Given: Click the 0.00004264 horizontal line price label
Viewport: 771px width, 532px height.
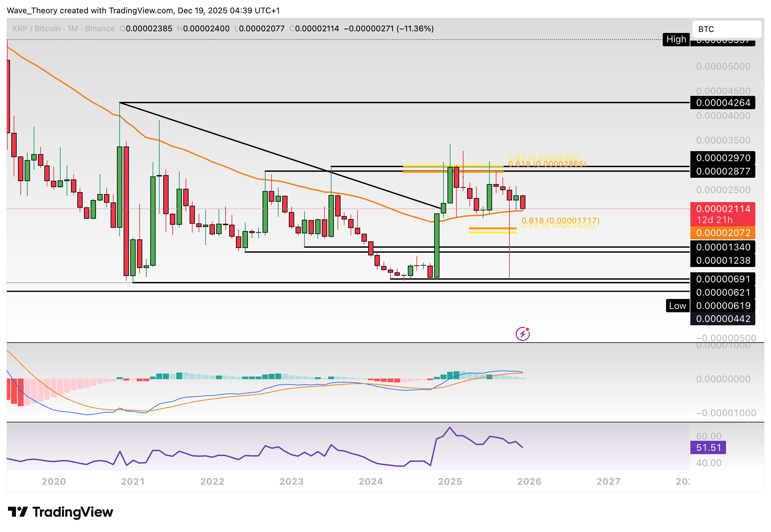Looking at the screenshot, I should click(722, 103).
